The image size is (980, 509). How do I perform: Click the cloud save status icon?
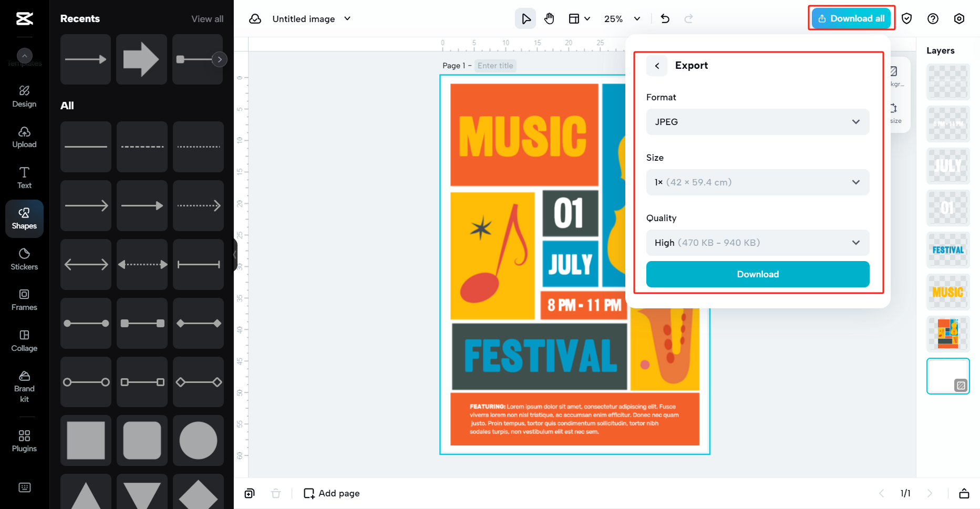[255, 19]
